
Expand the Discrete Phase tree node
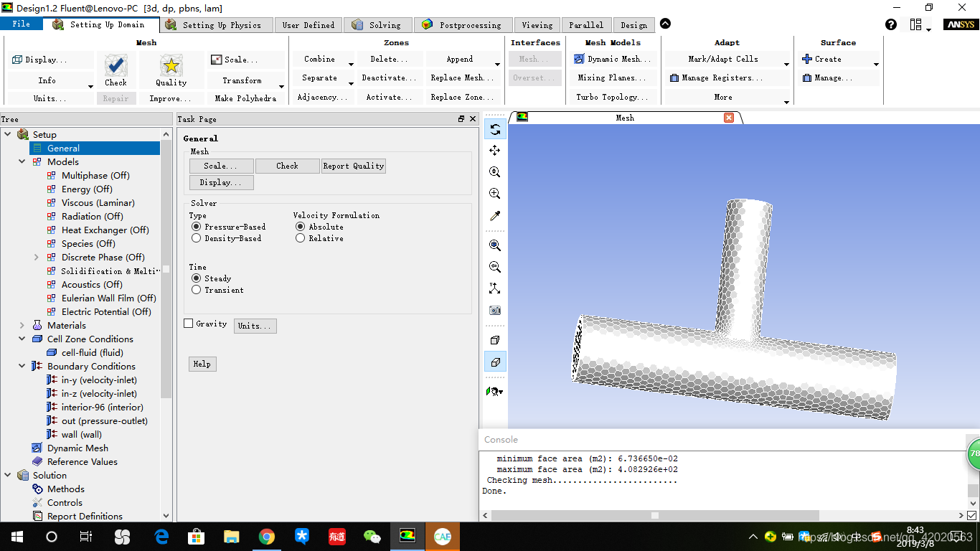coord(37,258)
